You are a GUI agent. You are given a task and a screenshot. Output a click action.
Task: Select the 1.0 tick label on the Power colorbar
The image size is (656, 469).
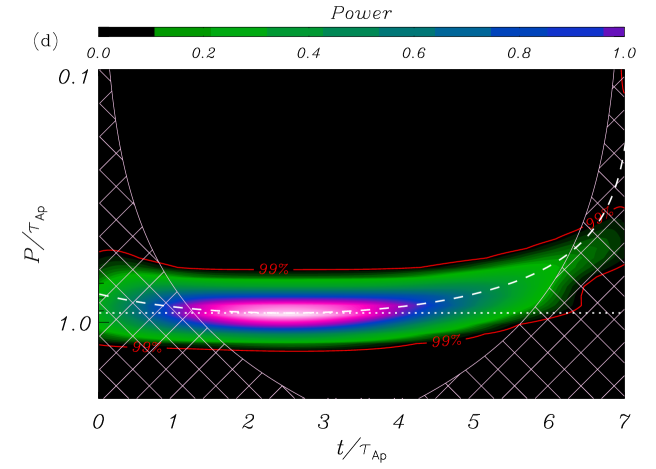pos(624,53)
